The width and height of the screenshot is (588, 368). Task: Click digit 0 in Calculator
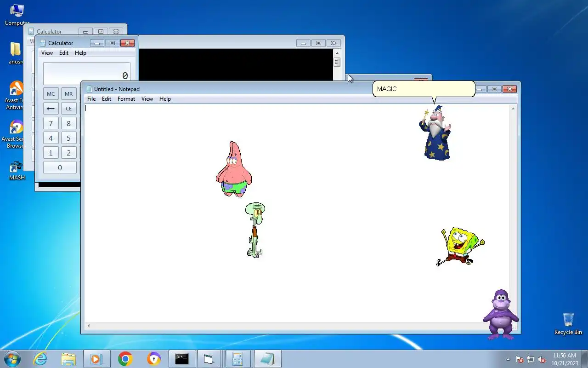click(x=60, y=167)
